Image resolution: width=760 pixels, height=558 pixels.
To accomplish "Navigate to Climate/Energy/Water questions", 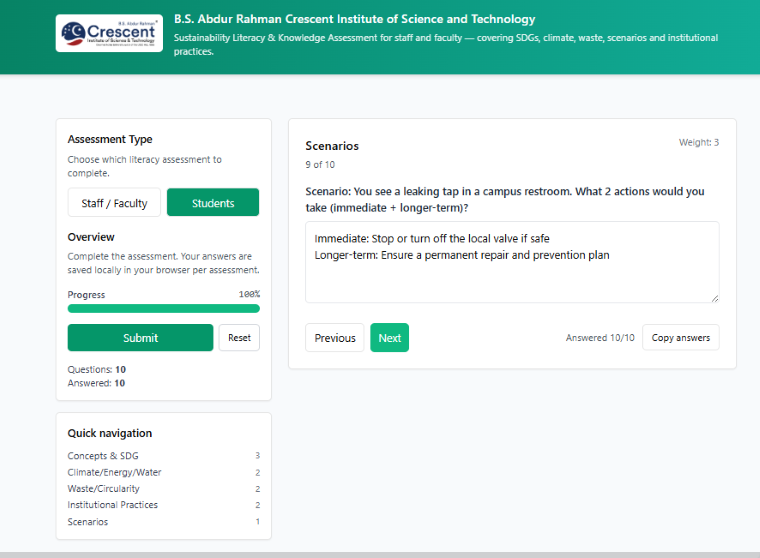I will [114, 472].
